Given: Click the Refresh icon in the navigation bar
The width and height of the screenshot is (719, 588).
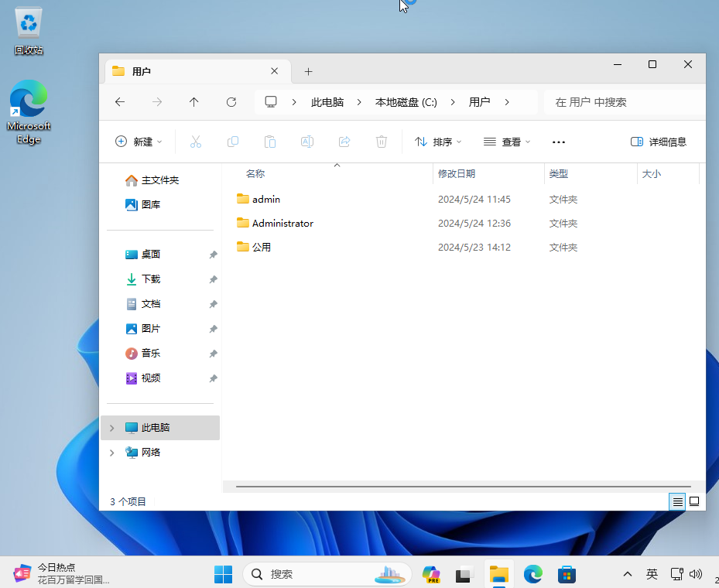Looking at the screenshot, I should pos(231,101).
